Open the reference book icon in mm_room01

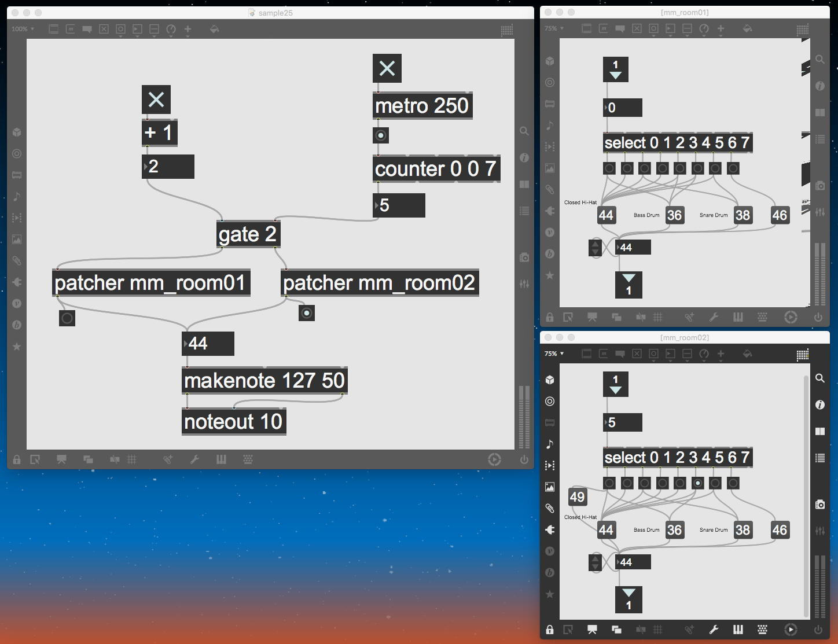tap(820, 112)
